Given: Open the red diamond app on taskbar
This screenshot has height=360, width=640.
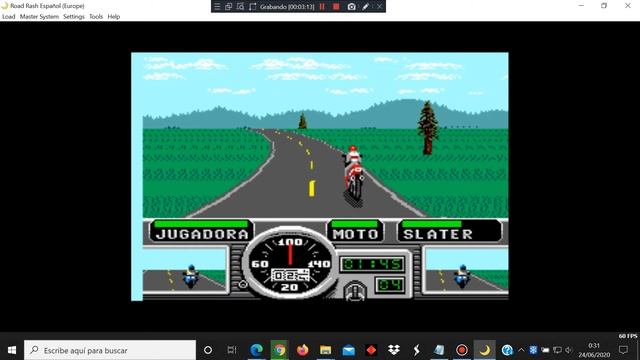Looking at the screenshot, I should 371,350.
